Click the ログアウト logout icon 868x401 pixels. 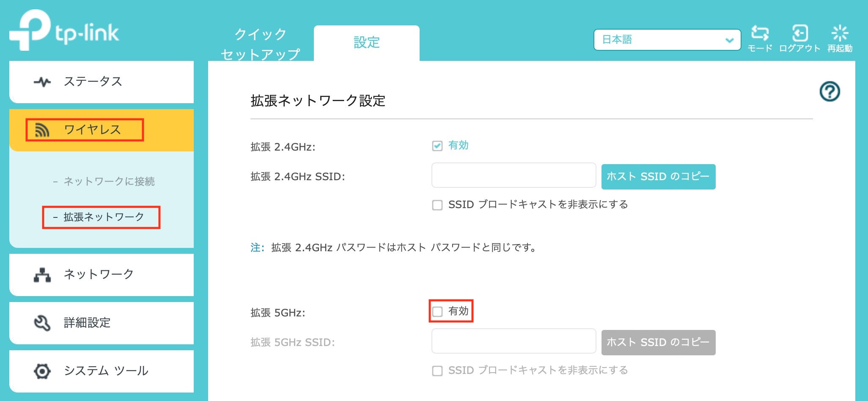799,33
